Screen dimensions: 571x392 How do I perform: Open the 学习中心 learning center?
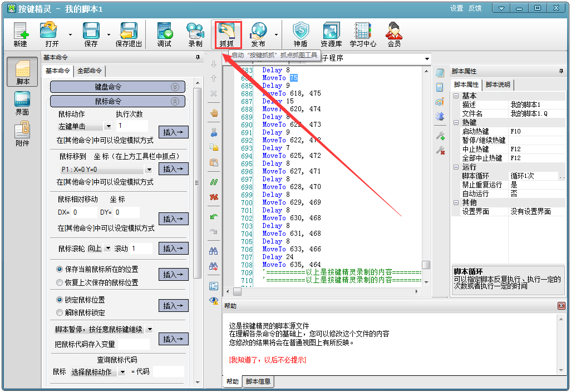(x=363, y=34)
